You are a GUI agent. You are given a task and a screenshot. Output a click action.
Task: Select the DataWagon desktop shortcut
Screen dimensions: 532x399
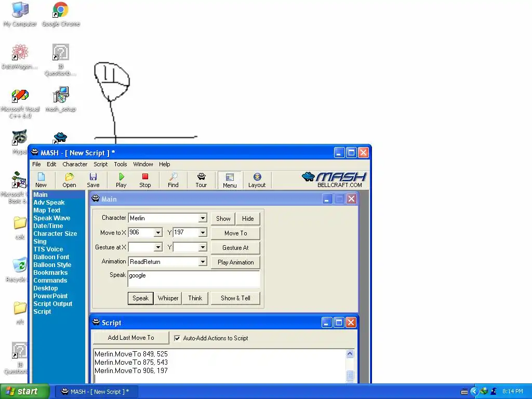click(20, 56)
